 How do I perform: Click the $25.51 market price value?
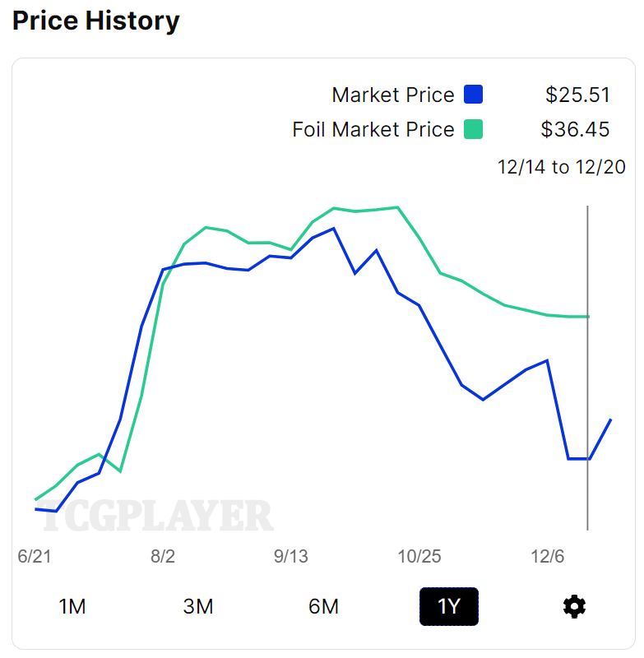[x=578, y=95]
